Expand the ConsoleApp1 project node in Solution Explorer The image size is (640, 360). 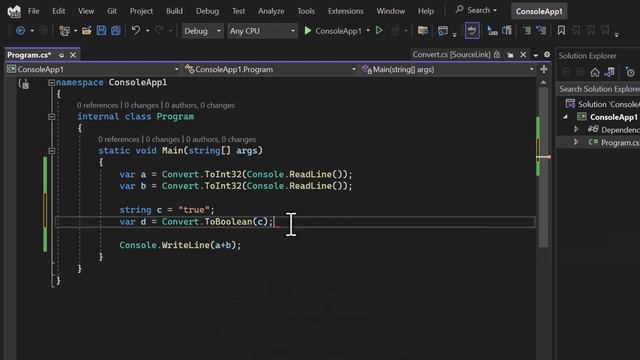[x=565, y=117]
